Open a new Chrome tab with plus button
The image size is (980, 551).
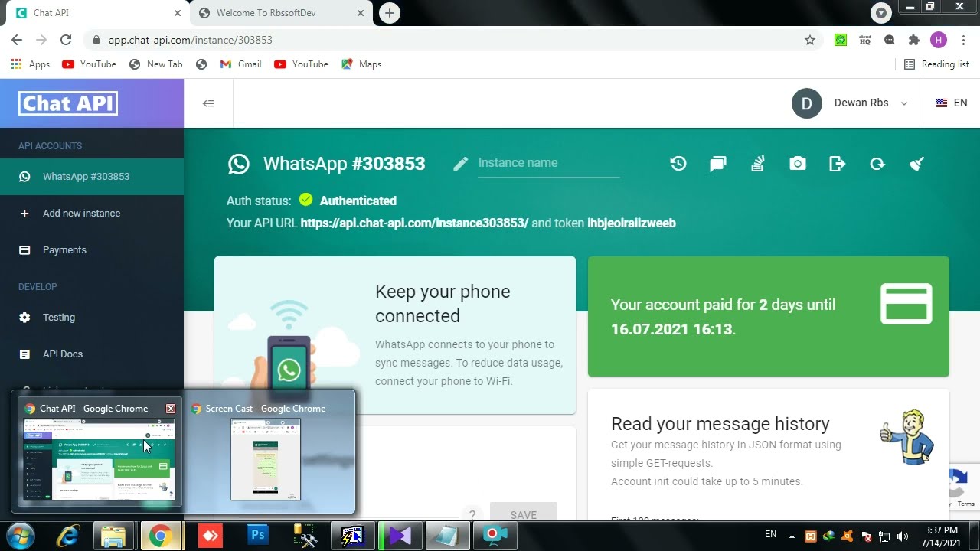coord(390,13)
